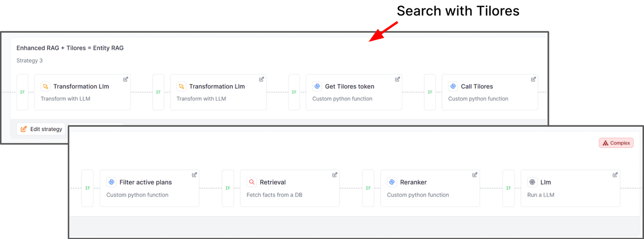Open IF condition before Reranker step
The width and height of the screenshot is (644, 239).
[x=368, y=188]
